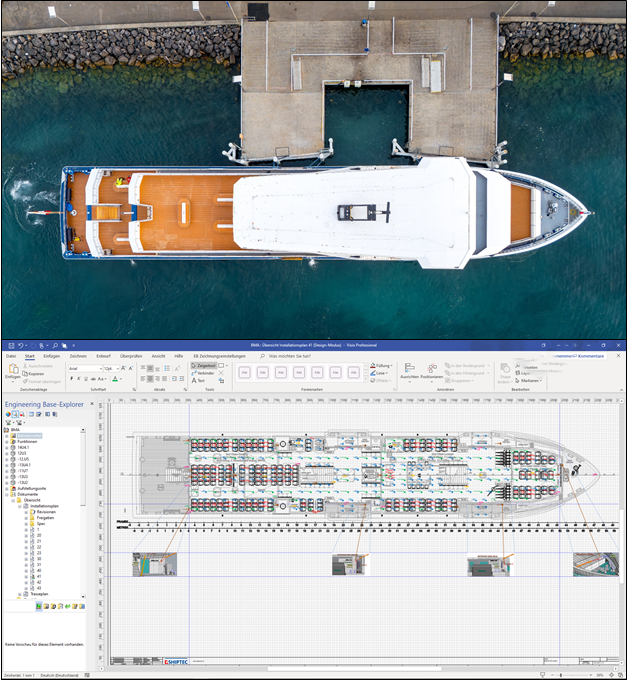This screenshot has height=680, width=628.
Task: Click the Einfügen paste icon
Action: tap(13, 371)
